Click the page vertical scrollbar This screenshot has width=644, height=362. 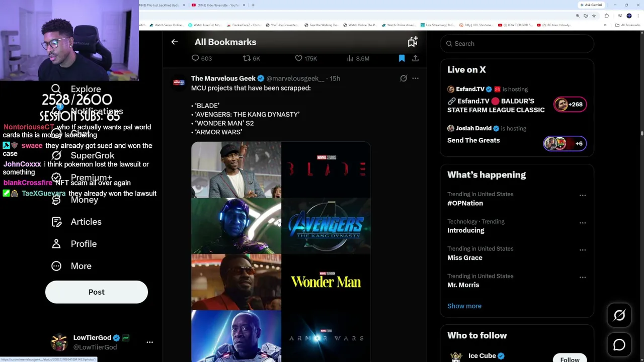(642, 133)
